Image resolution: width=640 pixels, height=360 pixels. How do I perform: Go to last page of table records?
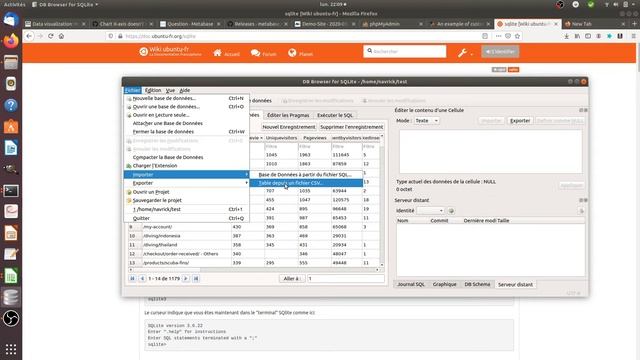click(x=196, y=278)
